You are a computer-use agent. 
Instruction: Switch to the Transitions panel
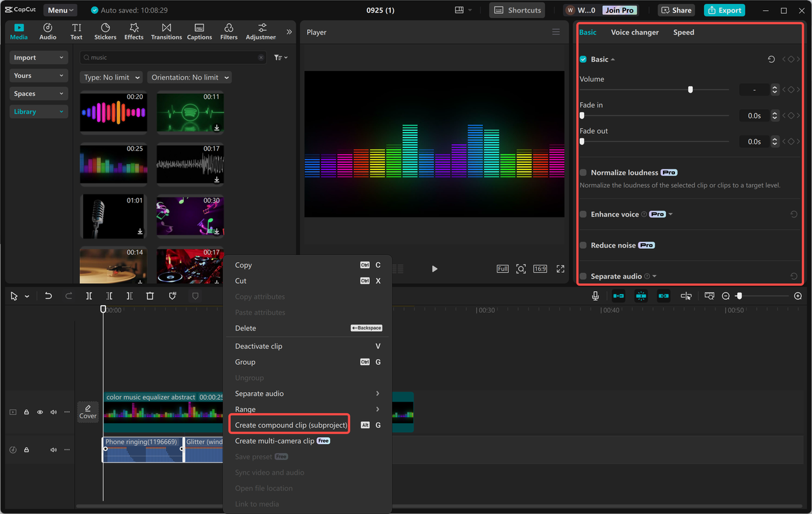pos(166,31)
